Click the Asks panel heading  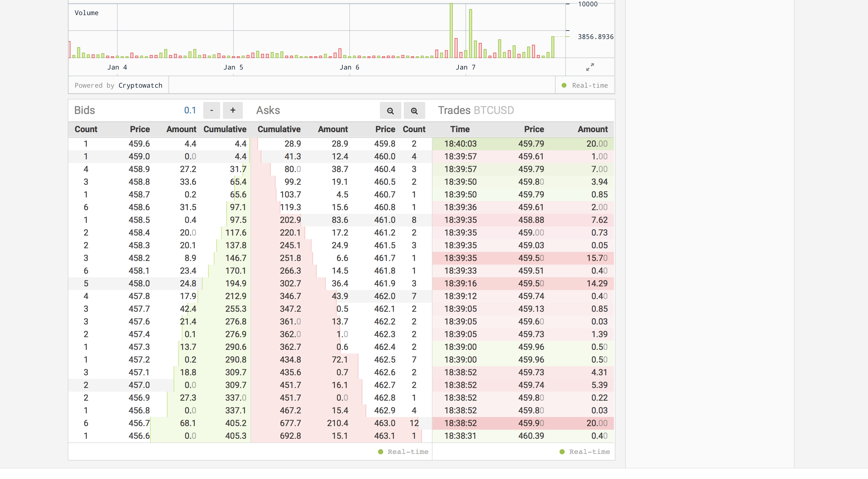pos(268,110)
